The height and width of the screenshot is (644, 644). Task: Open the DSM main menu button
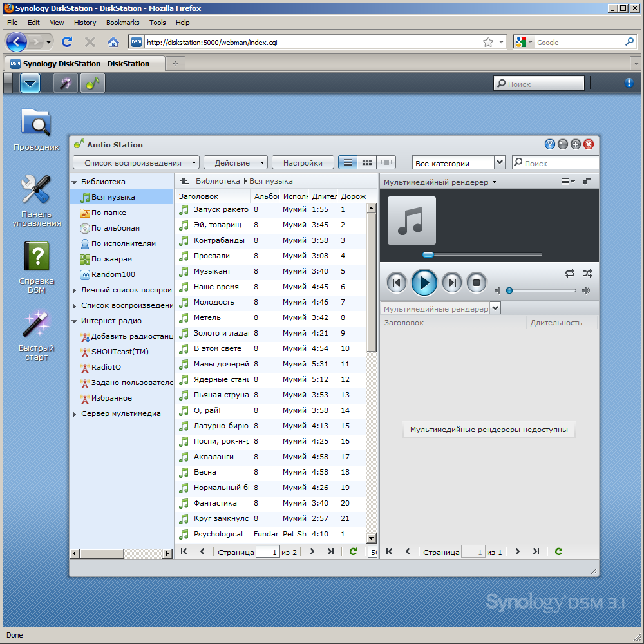pyautogui.click(x=30, y=83)
